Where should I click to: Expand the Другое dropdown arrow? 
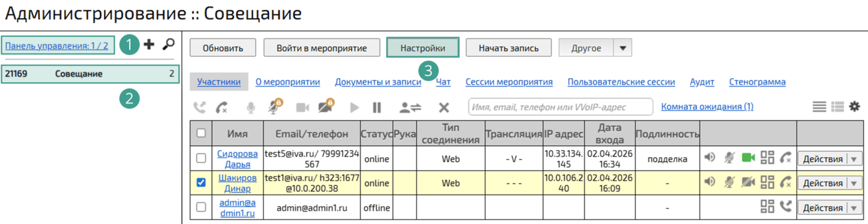point(622,48)
